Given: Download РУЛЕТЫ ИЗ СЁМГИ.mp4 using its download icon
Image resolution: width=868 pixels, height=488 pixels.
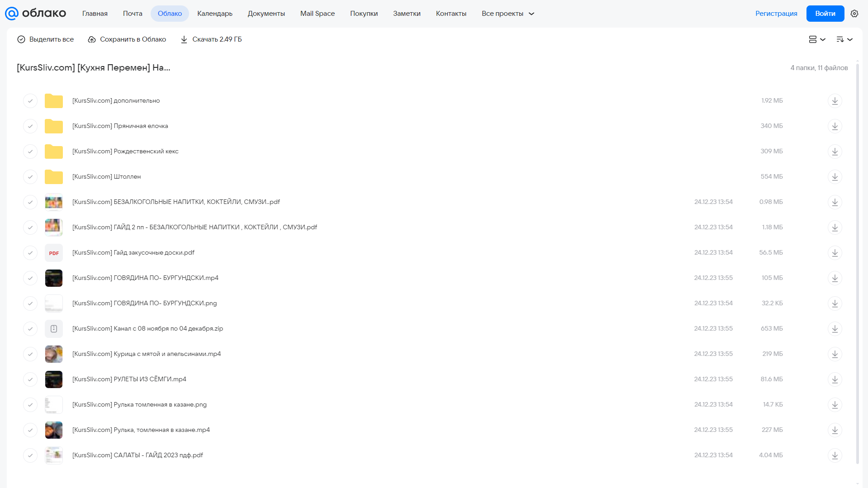Looking at the screenshot, I should point(835,379).
